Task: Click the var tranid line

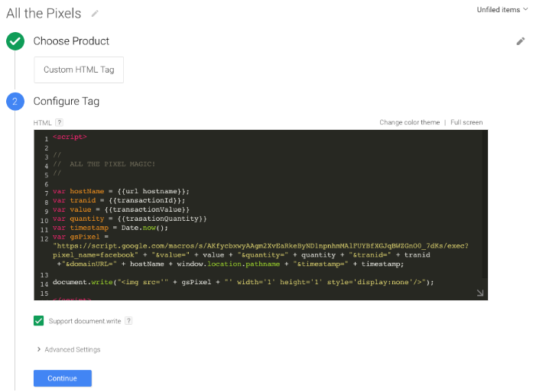Action: [x=119, y=200]
